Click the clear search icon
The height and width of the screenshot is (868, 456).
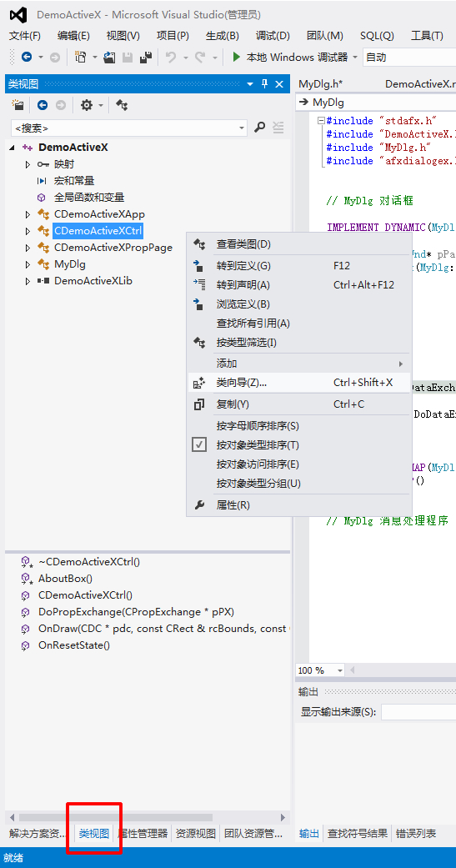tap(278, 128)
